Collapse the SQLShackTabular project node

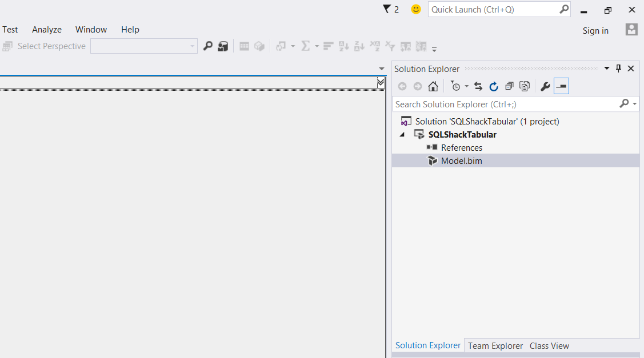(x=402, y=135)
